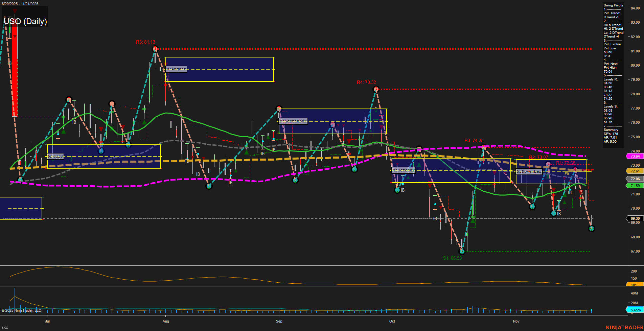Click the 6/20/2025 - 11/21/2025 date range label

pos(20,4)
